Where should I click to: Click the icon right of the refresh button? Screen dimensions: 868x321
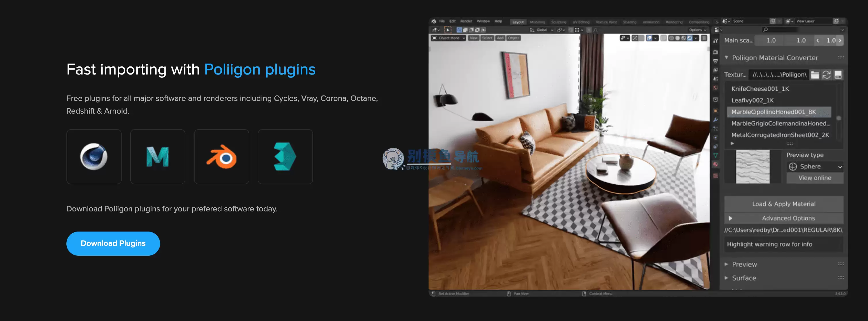point(838,75)
